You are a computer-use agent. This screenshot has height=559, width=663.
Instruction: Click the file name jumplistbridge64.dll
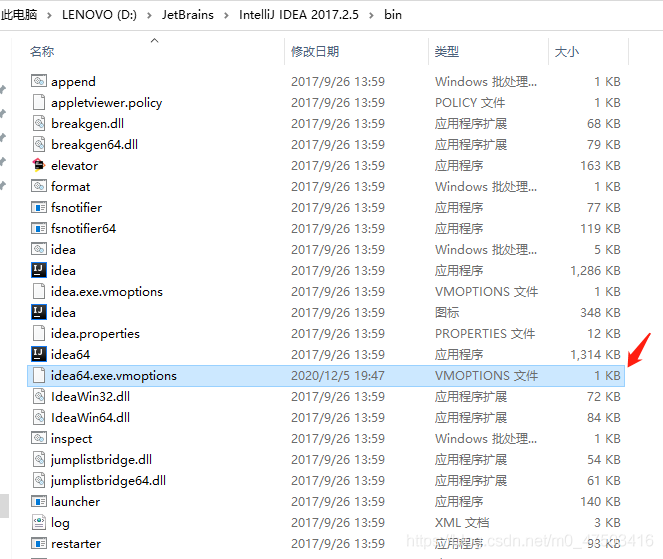coord(108,481)
